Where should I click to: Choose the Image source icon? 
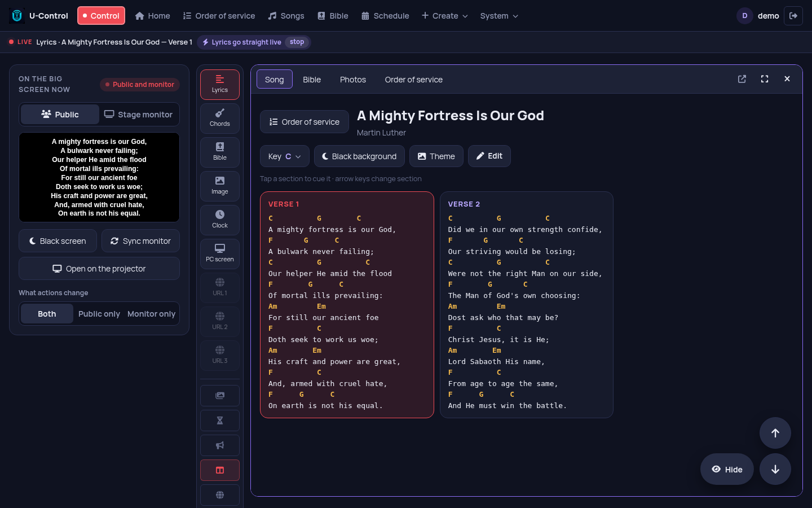tap(220, 186)
